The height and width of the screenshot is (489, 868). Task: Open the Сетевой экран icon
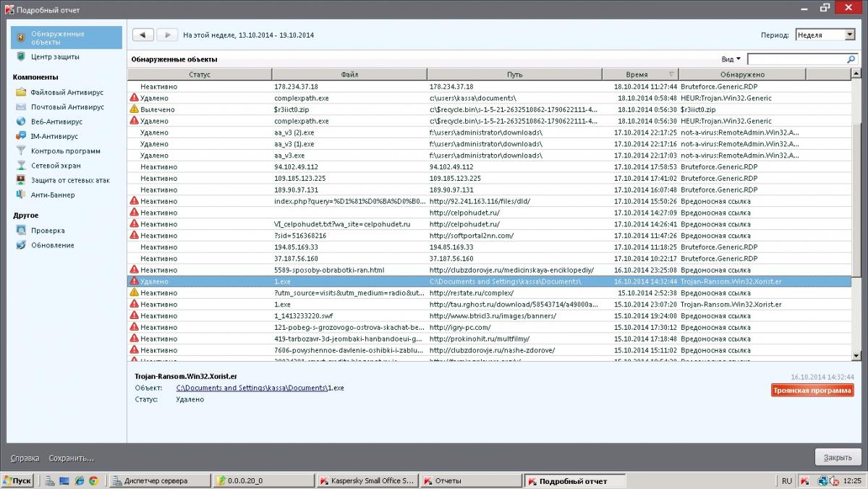pos(21,166)
